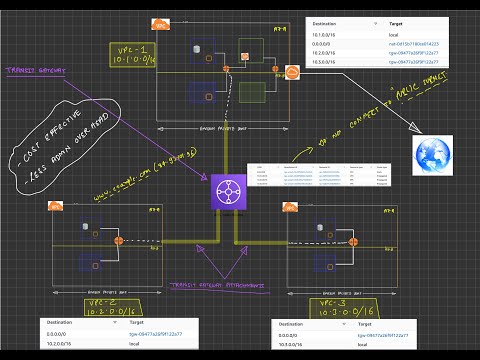Click instance icon in VPC-2 lower subnet
The image size is (480, 360).
pyautogui.click(x=96, y=266)
